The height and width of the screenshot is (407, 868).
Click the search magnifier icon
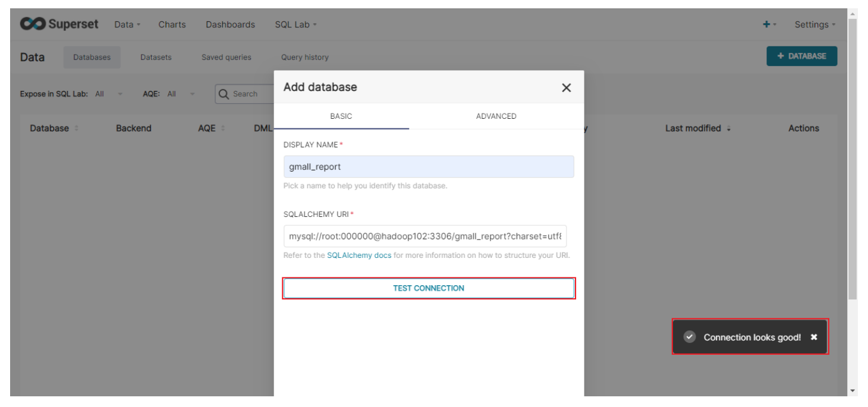(x=224, y=94)
